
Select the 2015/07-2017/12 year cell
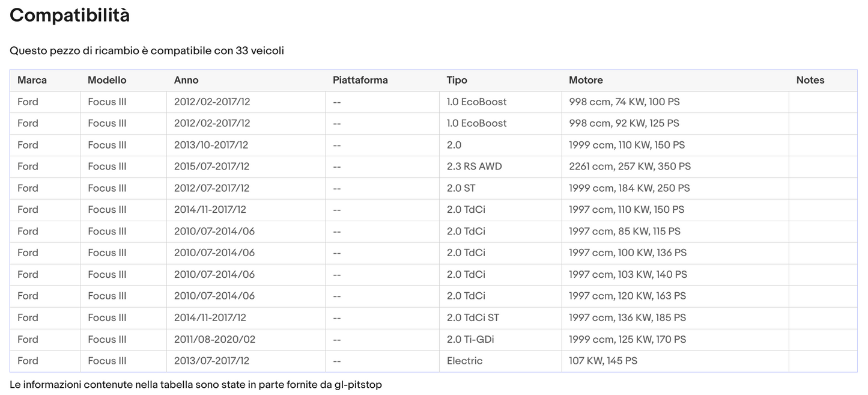pyautogui.click(x=211, y=167)
